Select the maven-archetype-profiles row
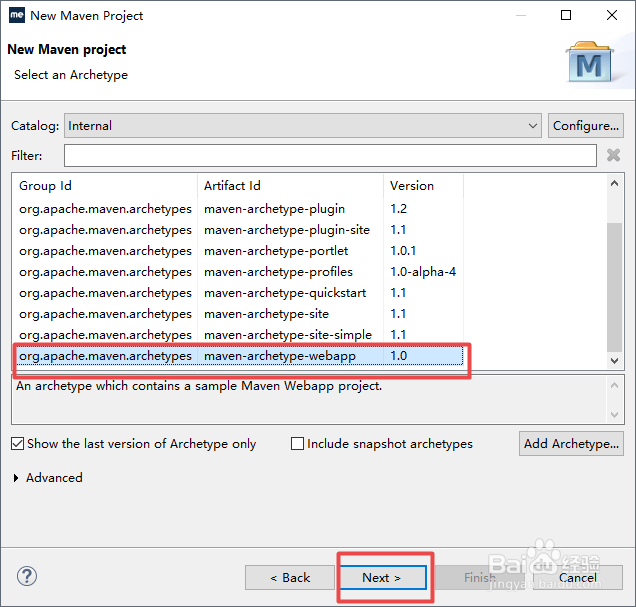The height and width of the screenshot is (607, 636). [238, 272]
